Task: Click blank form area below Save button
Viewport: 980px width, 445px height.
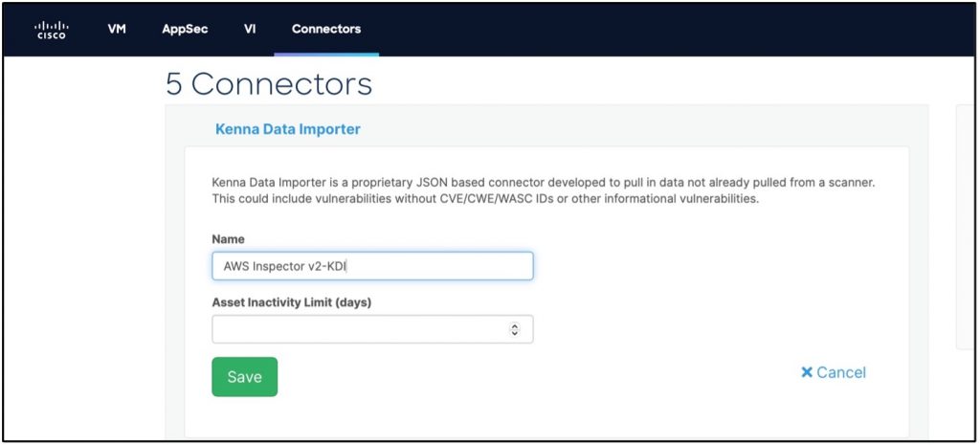Action: tap(479, 416)
